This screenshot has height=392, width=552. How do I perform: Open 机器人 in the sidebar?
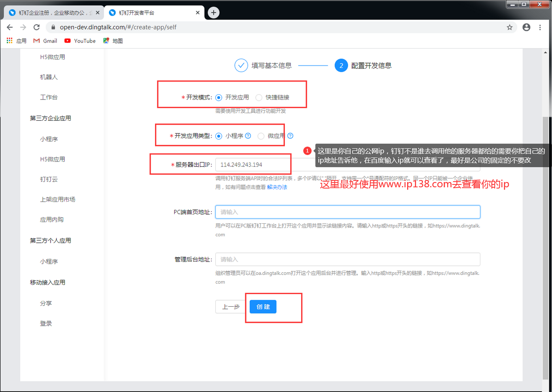[49, 77]
